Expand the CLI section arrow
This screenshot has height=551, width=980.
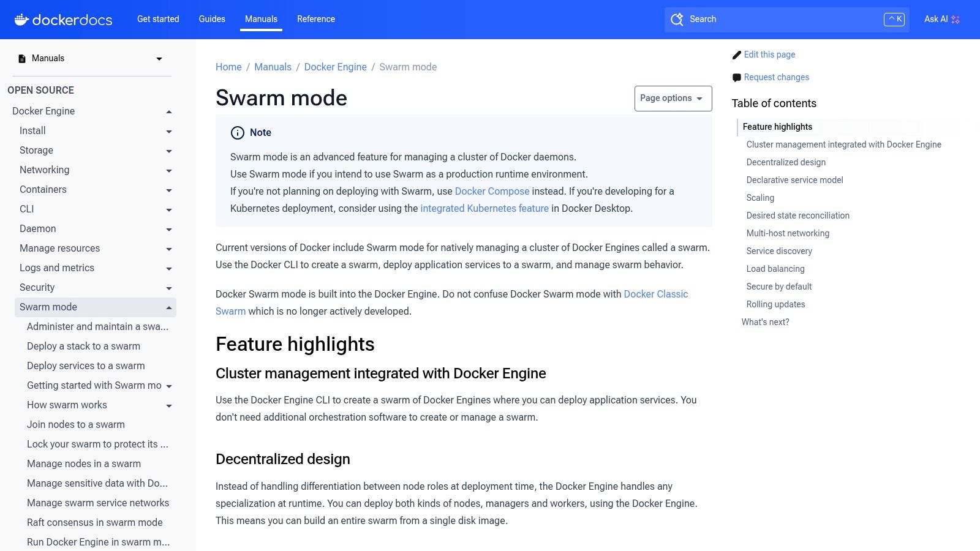point(169,209)
